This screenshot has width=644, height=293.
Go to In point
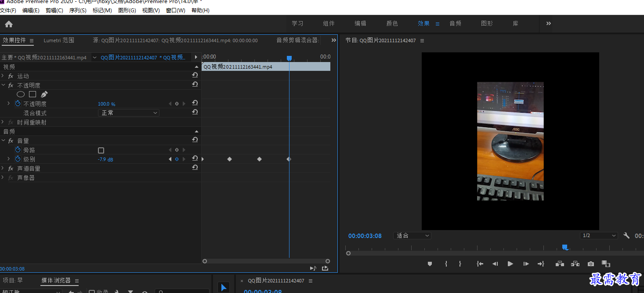pyautogui.click(x=480, y=264)
